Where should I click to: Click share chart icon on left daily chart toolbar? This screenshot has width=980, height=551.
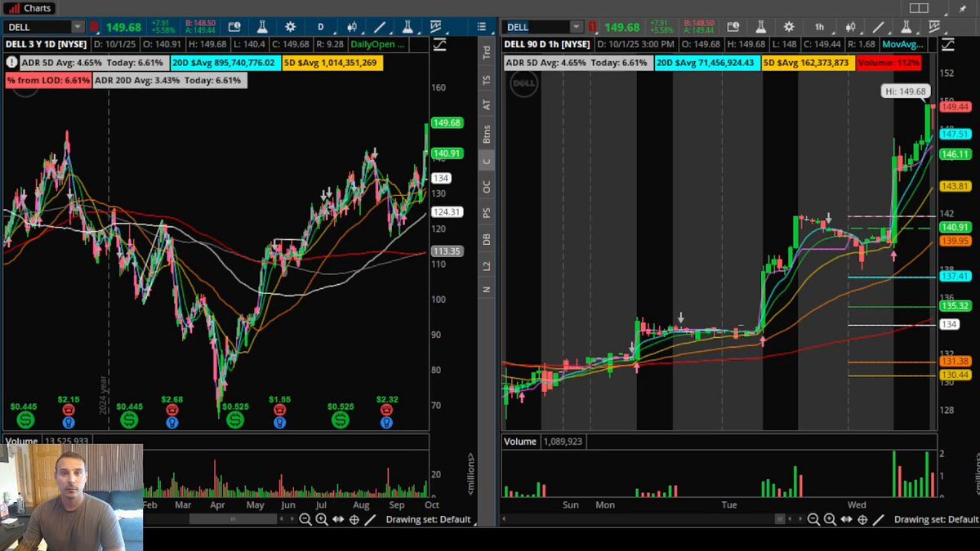(x=234, y=27)
